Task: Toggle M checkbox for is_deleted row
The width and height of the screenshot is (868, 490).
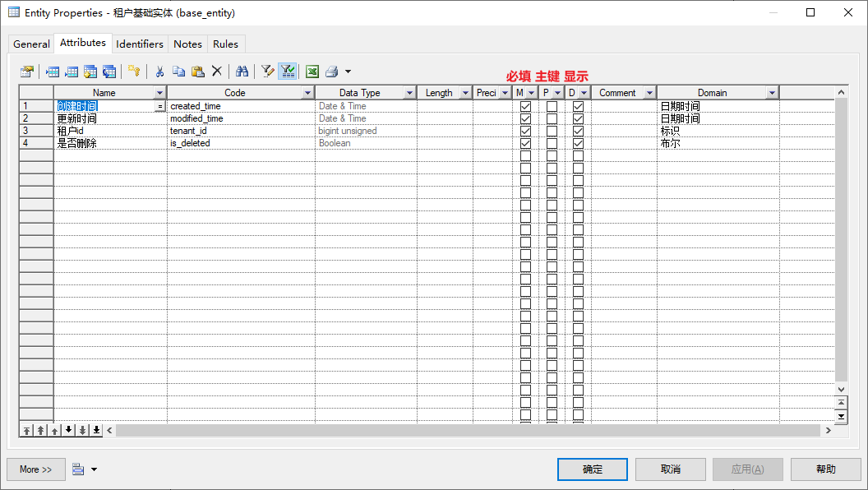Action: pos(525,143)
